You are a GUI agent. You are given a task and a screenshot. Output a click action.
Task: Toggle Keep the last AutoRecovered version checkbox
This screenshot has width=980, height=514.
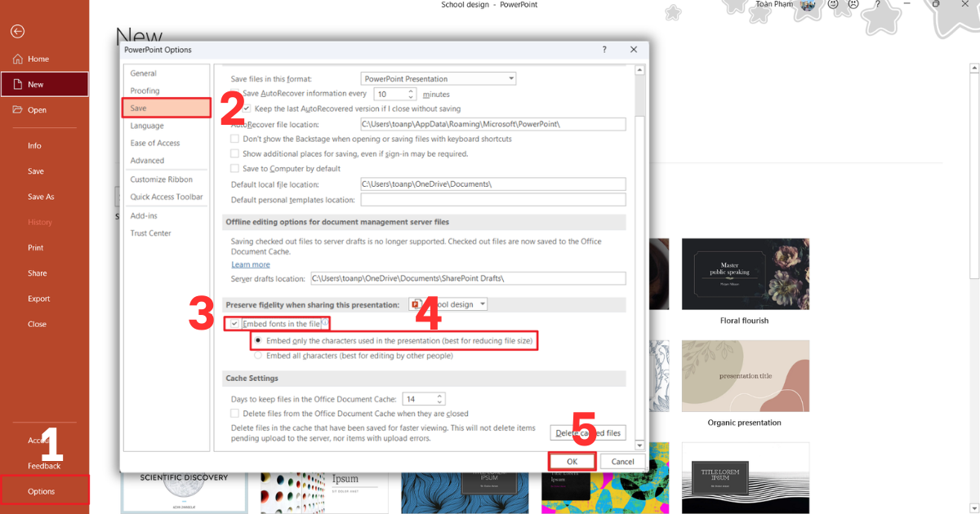(x=247, y=109)
